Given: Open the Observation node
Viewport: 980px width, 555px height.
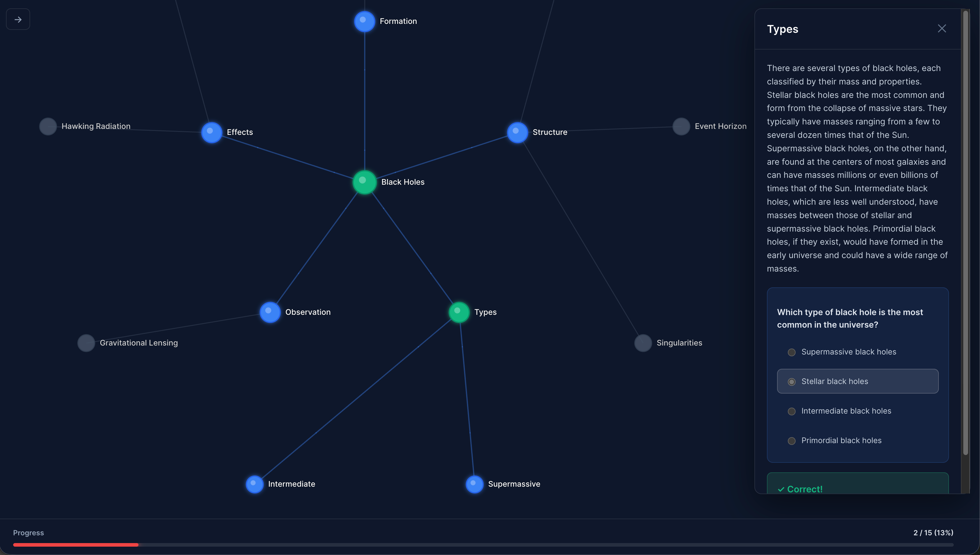Looking at the screenshot, I should [270, 312].
